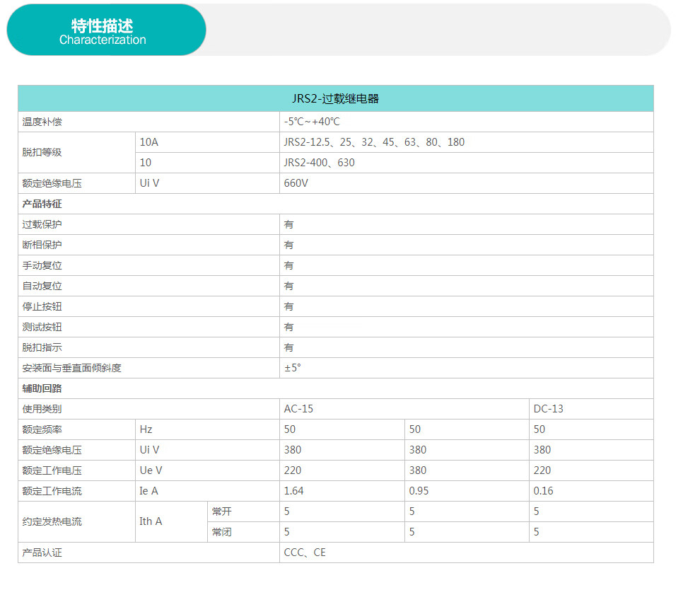Click the JRS2-400、630 model cell
This screenshot has width=700, height=590.
[319, 163]
